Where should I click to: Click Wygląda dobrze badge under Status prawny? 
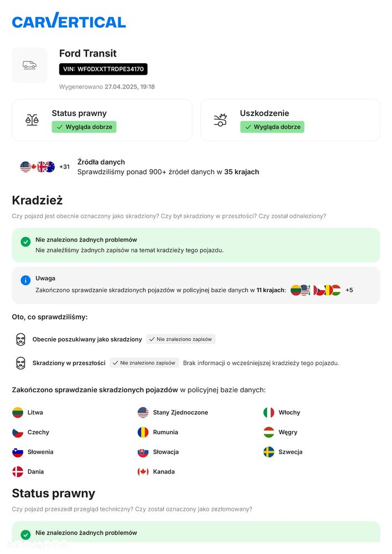coord(84,127)
